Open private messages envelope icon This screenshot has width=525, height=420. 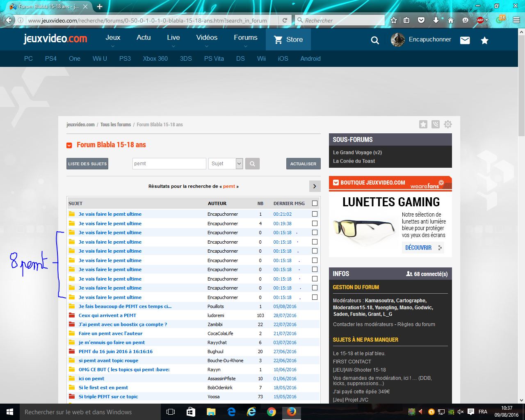465,40
